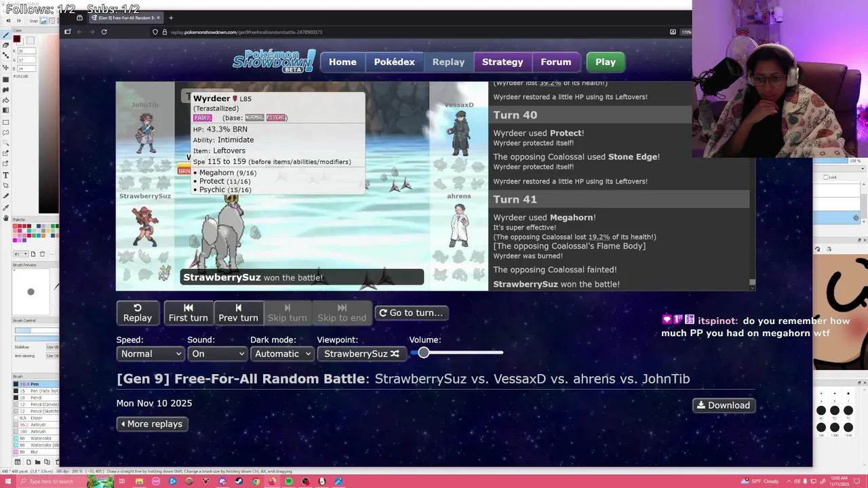Open Windows Start menu

pyautogui.click(x=8, y=481)
